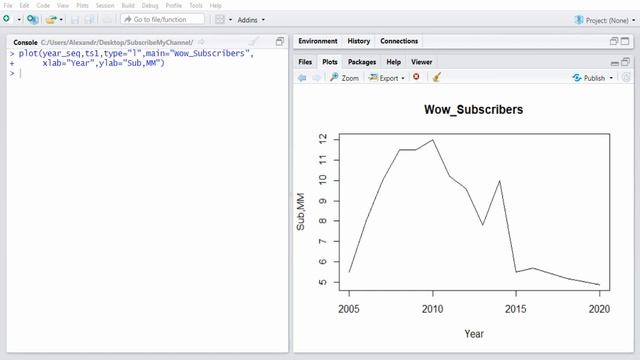
Task: Open the Profile menu
Action: pos(174,5)
